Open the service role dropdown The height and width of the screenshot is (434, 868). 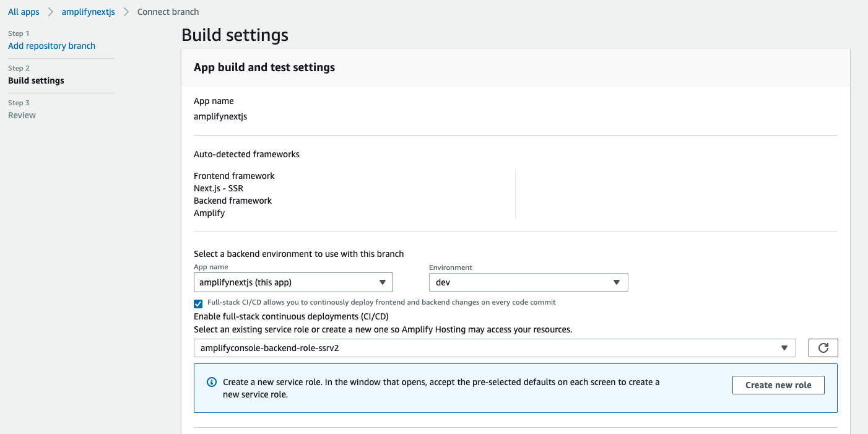click(494, 348)
